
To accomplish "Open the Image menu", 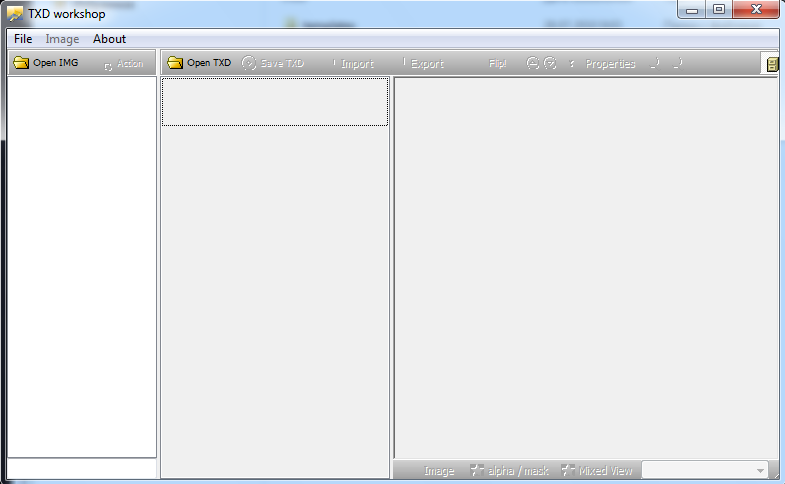I will (x=62, y=39).
